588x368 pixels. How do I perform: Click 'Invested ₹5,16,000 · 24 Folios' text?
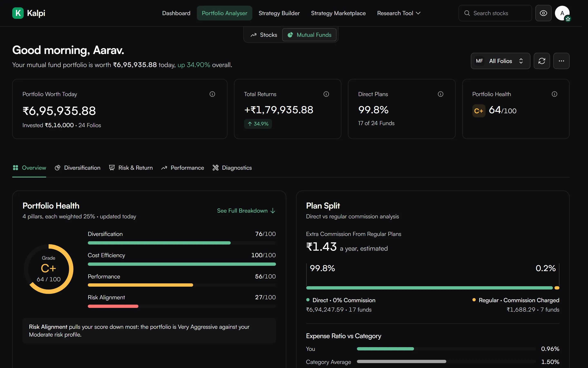(62, 125)
